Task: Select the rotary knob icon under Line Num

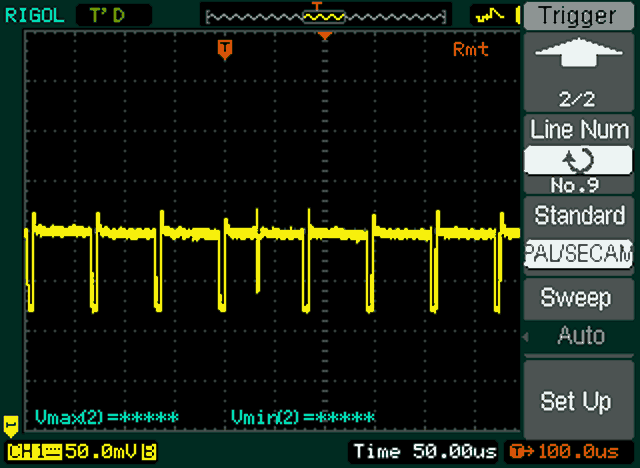Action: 580,161
